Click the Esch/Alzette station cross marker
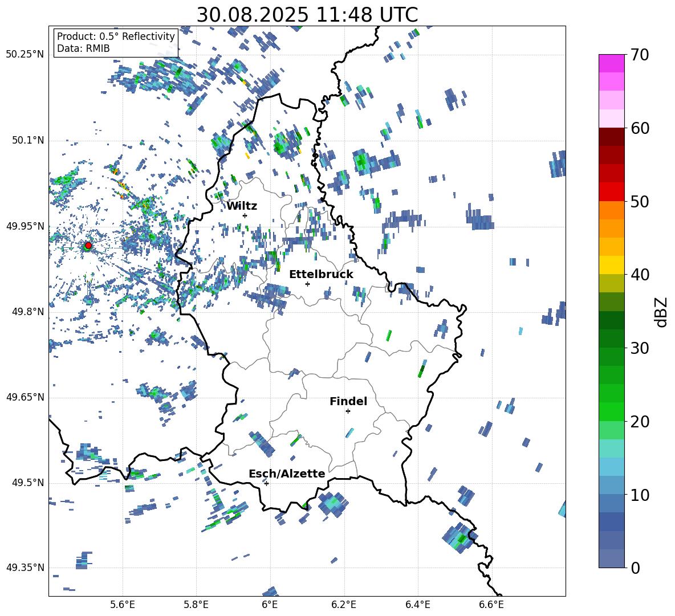 (x=266, y=483)
